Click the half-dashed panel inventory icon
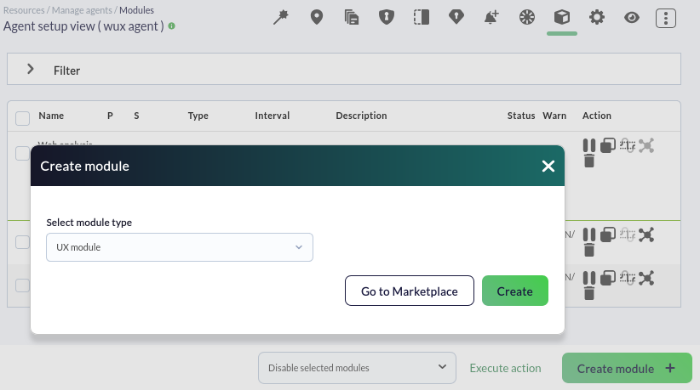This screenshot has height=390, width=700. click(x=421, y=17)
